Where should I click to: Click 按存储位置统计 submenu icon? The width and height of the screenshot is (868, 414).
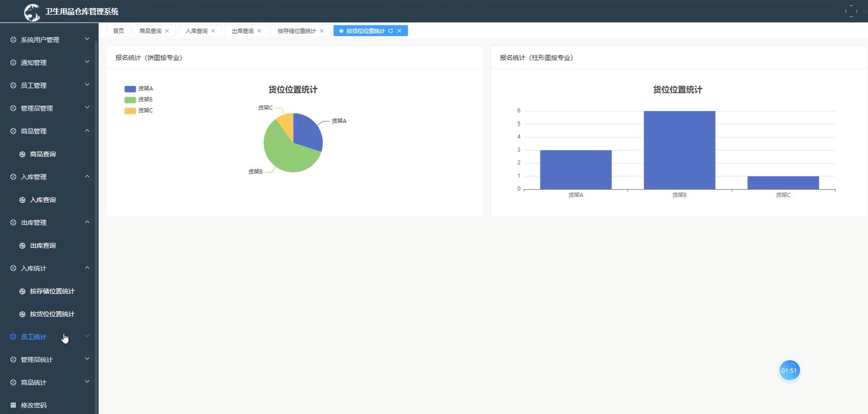click(x=22, y=291)
